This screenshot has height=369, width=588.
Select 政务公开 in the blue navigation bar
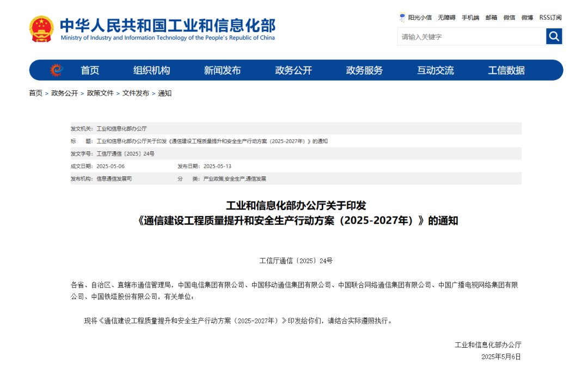(293, 70)
